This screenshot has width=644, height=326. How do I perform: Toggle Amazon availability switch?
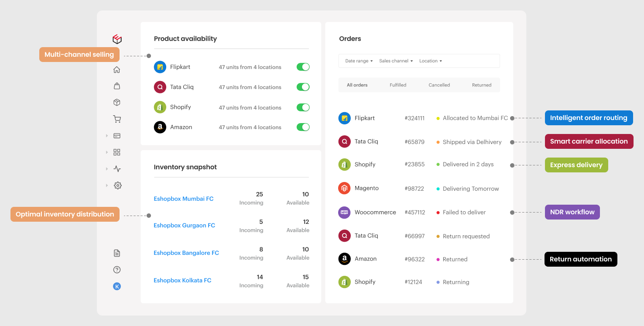click(303, 127)
